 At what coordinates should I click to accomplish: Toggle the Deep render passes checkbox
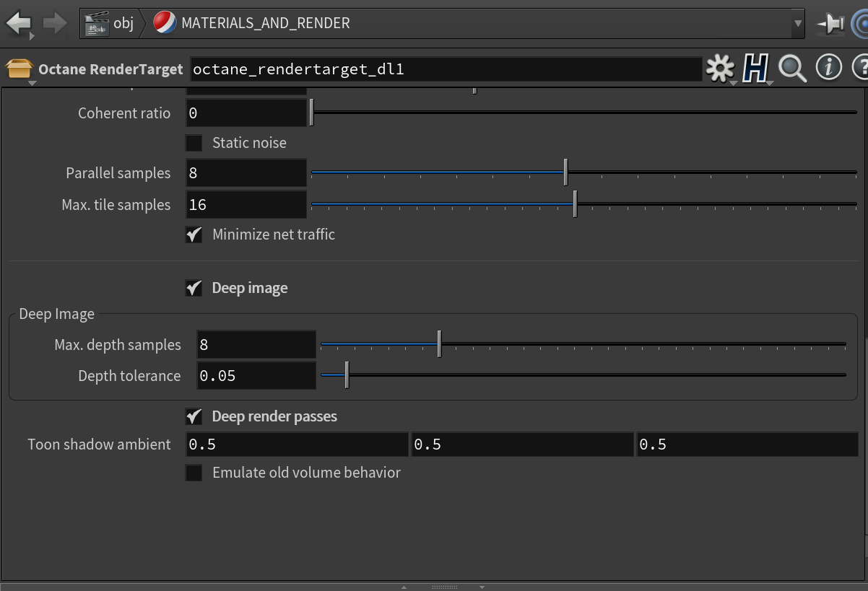tap(194, 416)
